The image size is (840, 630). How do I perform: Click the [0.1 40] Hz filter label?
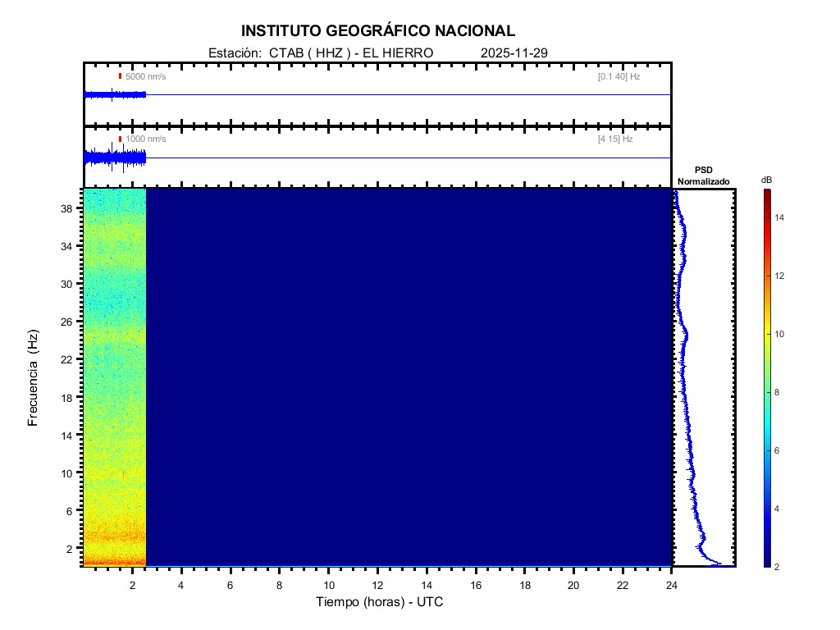coord(619,76)
